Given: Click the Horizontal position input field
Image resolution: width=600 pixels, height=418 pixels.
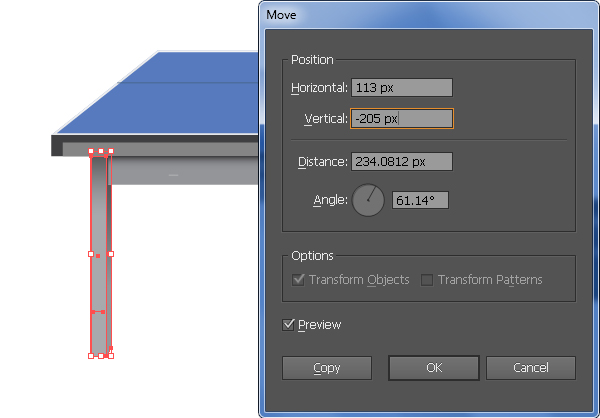Looking at the screenshot, I should coord(402,88).
